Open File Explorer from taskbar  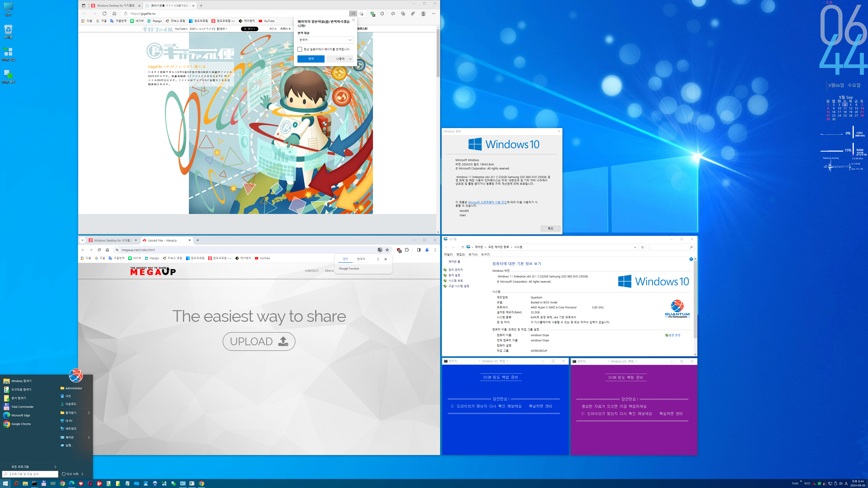25,484
